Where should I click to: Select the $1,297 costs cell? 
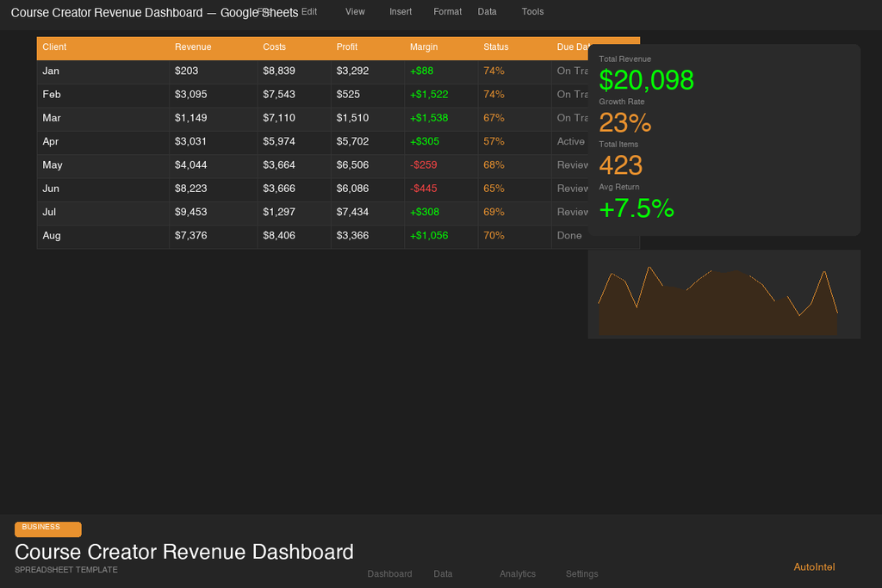pyautogui.click(x=295, y=213)
